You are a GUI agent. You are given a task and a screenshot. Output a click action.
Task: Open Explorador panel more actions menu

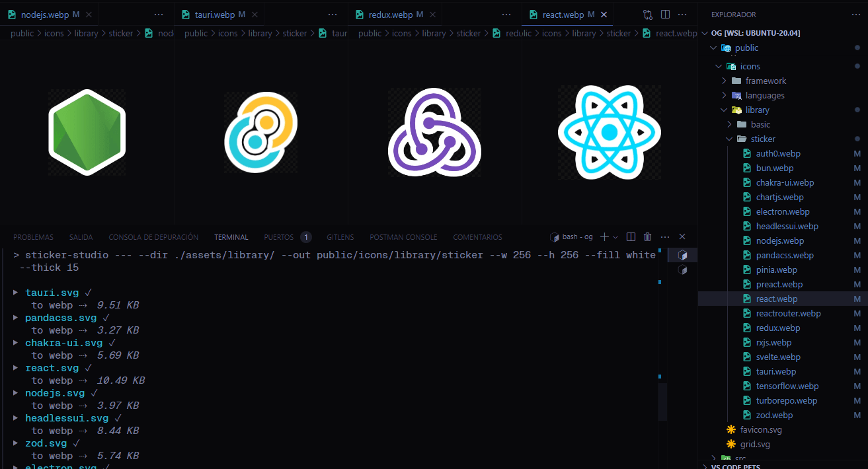pyautogui.click(x=857, y=15)
